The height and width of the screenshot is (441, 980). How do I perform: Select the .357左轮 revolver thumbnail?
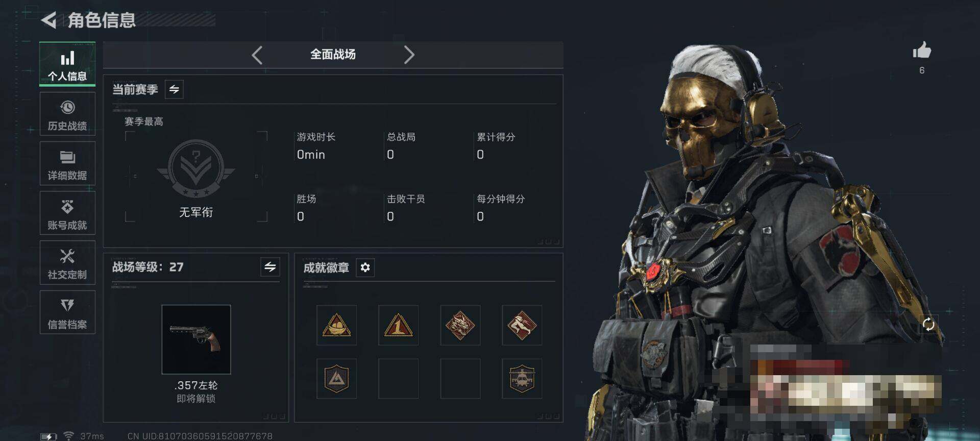[196, 339]
